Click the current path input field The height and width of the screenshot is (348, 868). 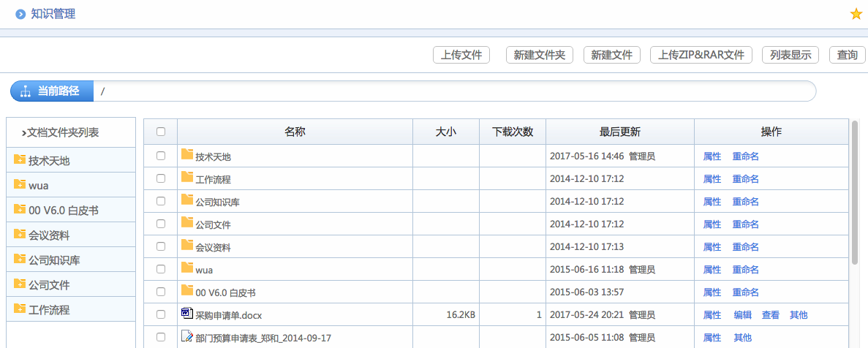coord(453,91)
